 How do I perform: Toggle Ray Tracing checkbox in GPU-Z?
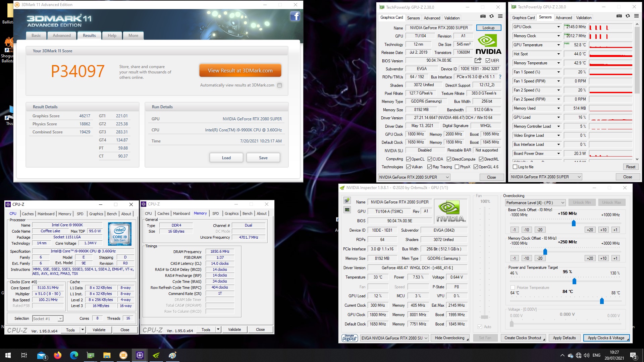(429, 167)
